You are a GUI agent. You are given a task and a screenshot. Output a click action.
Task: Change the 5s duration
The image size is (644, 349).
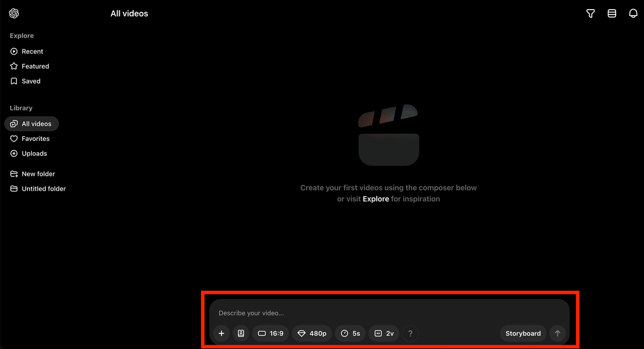pyautogui.click(x=350, y=333)
